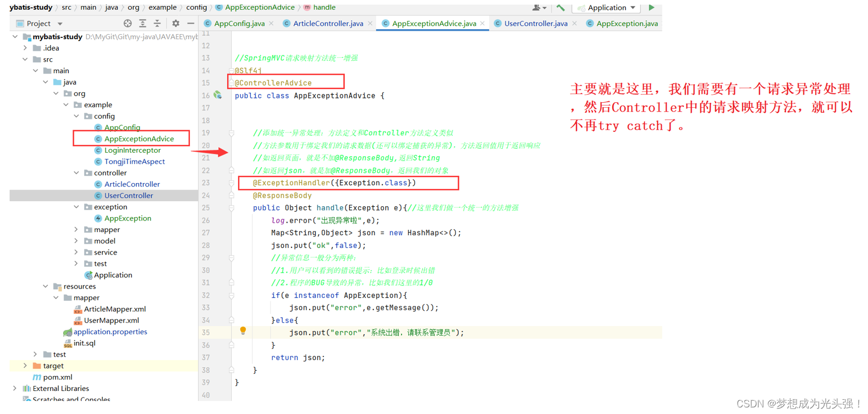
Task: Hide the Project panel with minus icon
Action: (191, 24)
